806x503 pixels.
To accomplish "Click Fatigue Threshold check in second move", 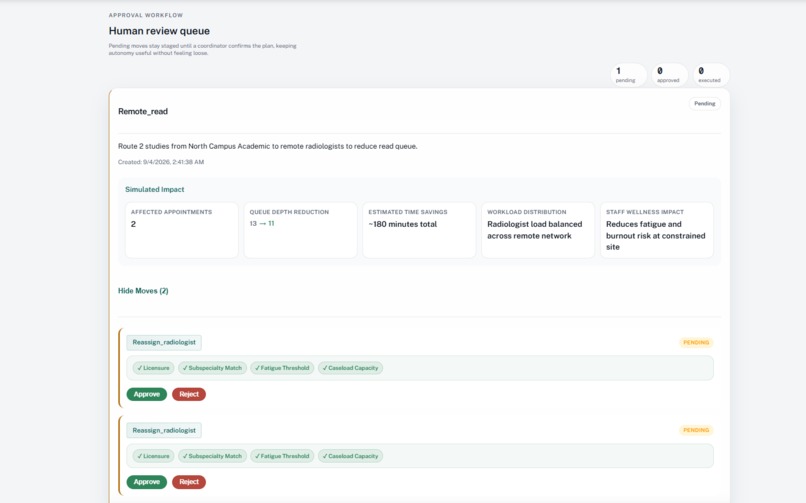I will pos(282,456).
